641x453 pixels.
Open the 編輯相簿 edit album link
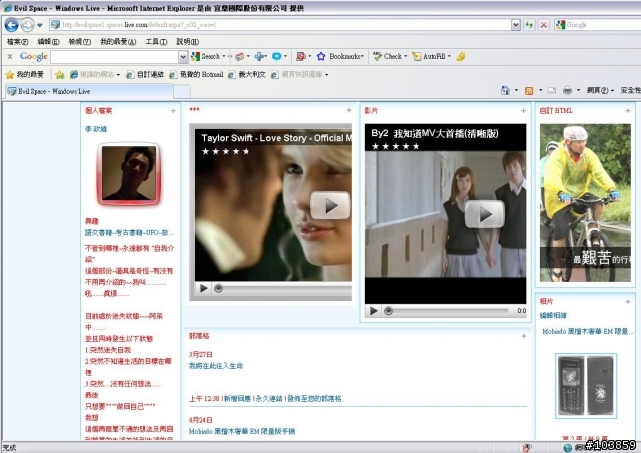553,316
